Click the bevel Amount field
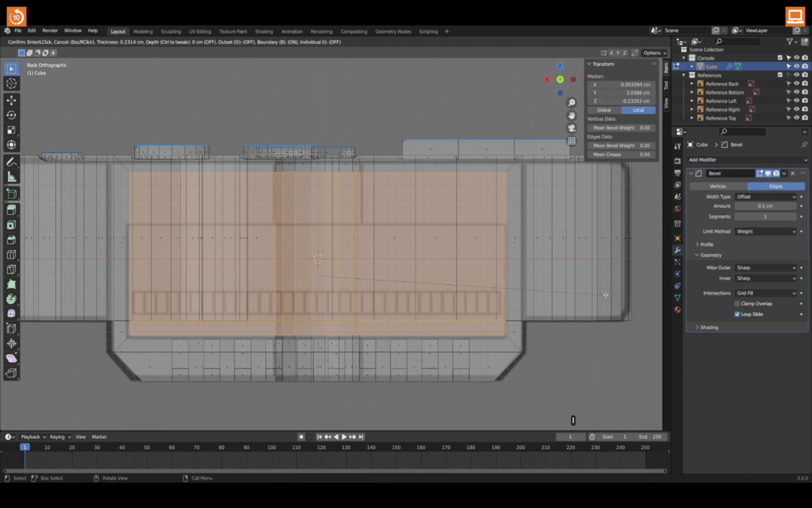The width and height of the screenshot is (812, 508). pyautogui.click(x=766, y=206)
